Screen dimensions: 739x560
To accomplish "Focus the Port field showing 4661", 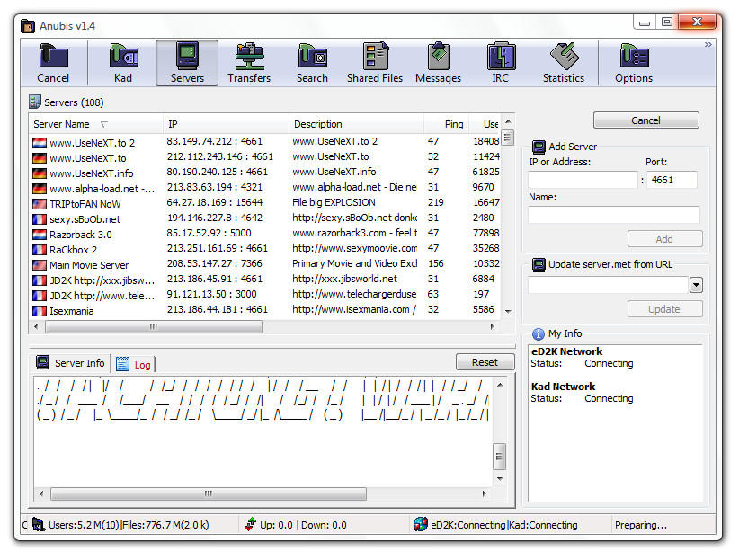I will point(672,180).
